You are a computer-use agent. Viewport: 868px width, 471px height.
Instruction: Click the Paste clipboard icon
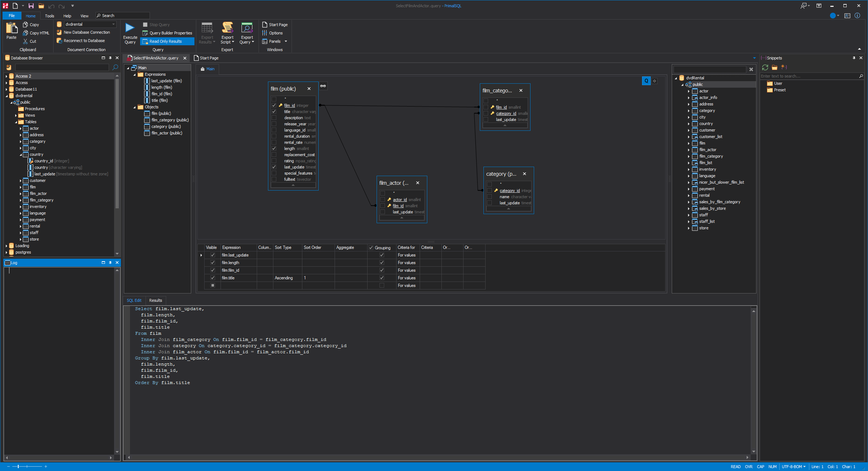click(12, 28)
